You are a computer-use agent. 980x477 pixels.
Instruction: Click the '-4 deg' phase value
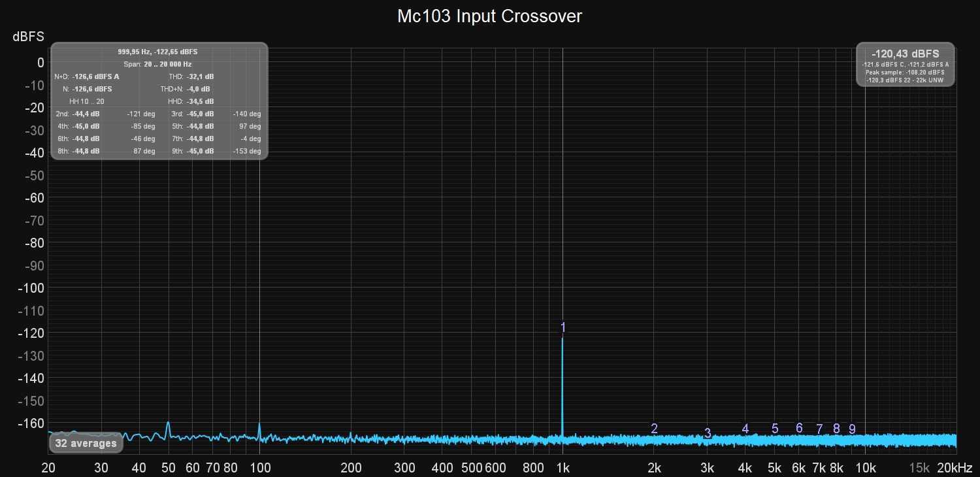[251, 139]
